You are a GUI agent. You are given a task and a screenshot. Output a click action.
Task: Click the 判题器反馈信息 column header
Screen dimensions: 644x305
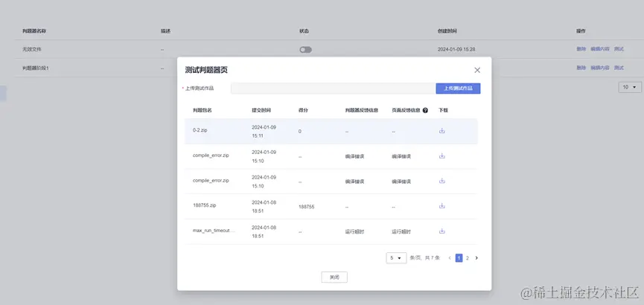[362, 110]
